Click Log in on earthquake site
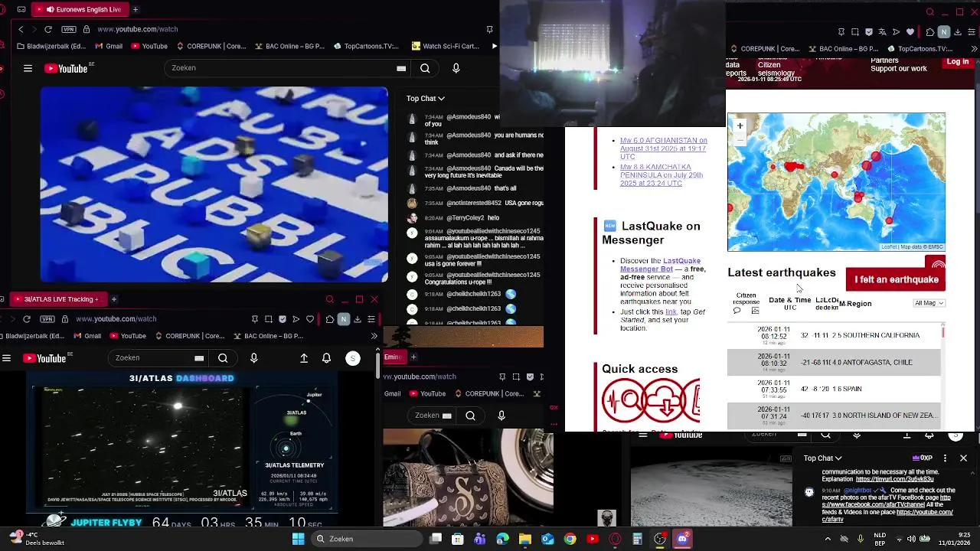The height and width of the screenshot is (551, 980). [957, 62]
